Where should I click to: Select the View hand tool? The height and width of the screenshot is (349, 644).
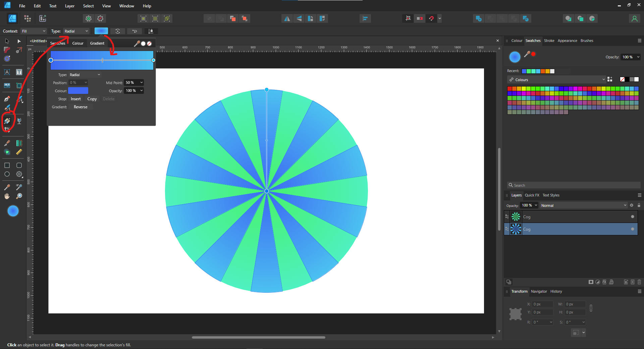click(x=7, y=196)
